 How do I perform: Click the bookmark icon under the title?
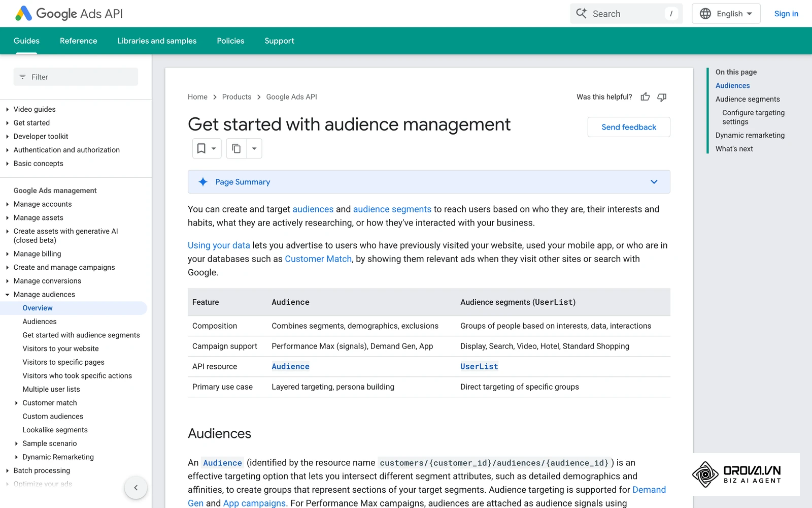tap(201, 148)
